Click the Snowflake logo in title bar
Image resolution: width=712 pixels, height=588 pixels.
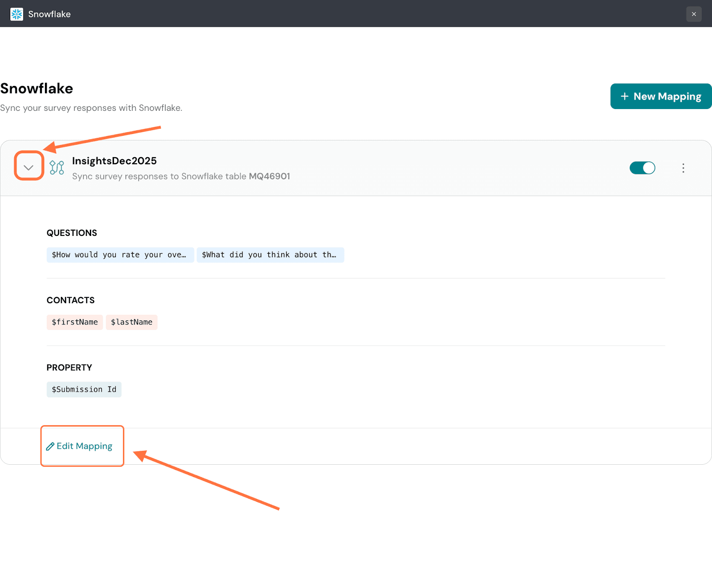(x=16, y=14)
